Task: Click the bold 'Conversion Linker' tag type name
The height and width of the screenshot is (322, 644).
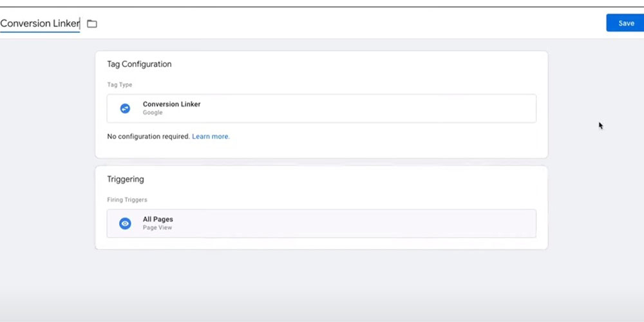Action: (172, 104)
